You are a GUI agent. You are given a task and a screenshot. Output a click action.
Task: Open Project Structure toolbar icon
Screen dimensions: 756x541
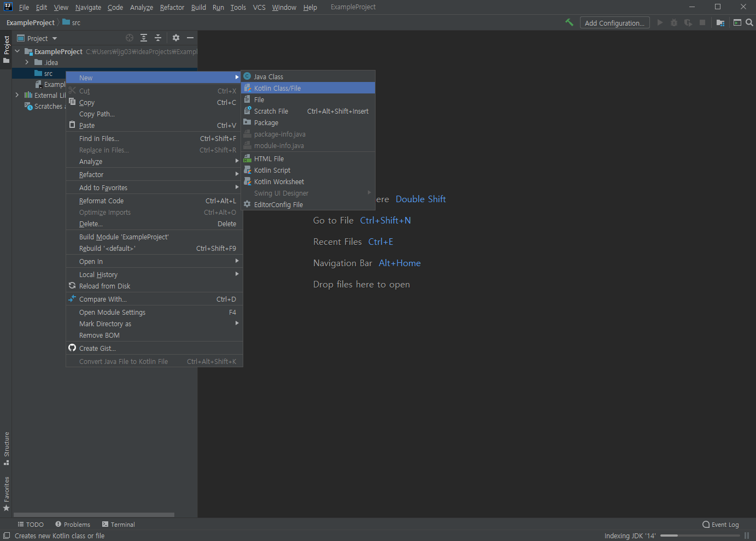coord(720,22)
